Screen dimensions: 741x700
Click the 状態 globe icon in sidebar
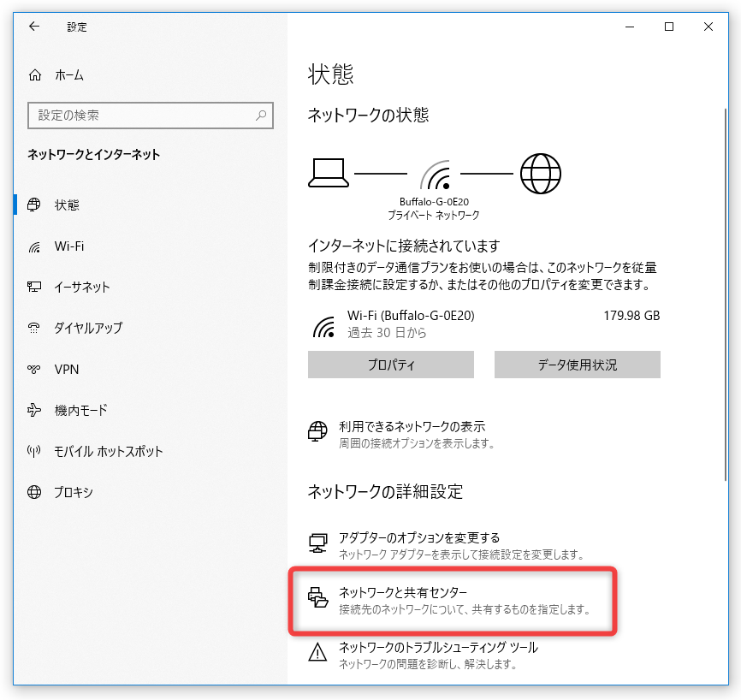tap(33, 205)
